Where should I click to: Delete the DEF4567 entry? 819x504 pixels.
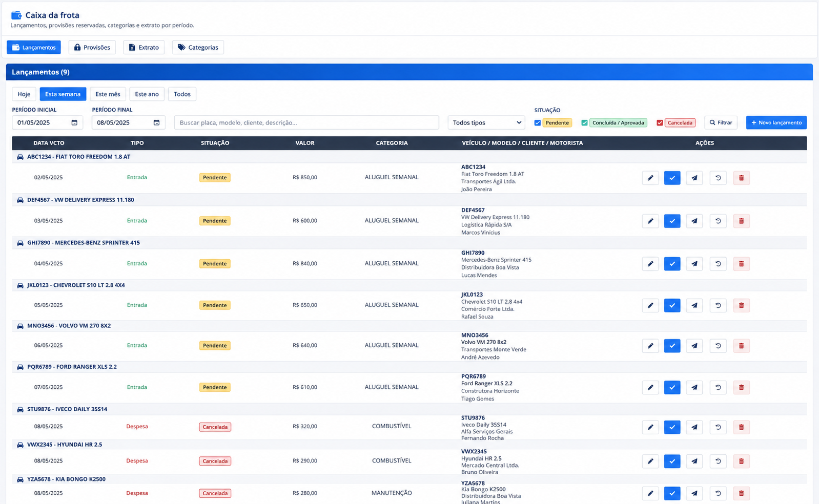[741, 221]
